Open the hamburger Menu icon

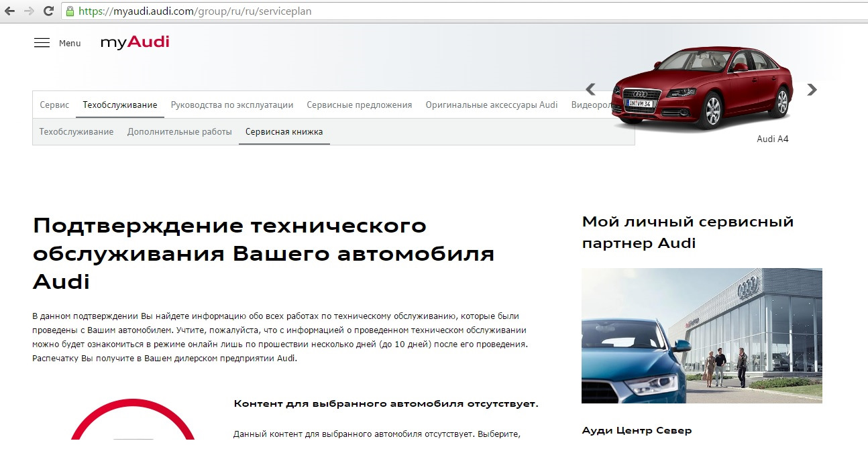point(42,43)
